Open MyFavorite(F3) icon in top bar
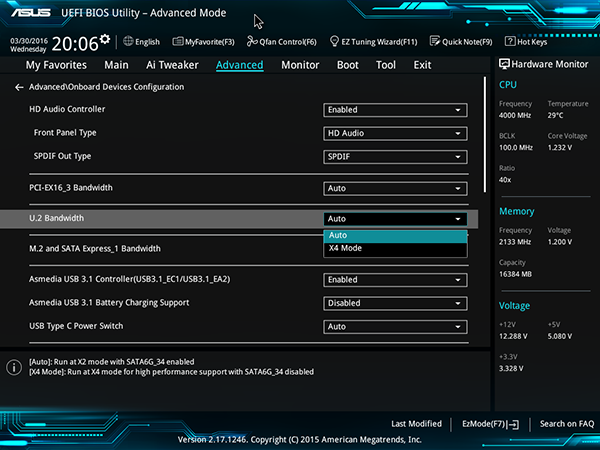Image resolution: width=600 pixels, height=450 pixels. click(x=178, y=41)
